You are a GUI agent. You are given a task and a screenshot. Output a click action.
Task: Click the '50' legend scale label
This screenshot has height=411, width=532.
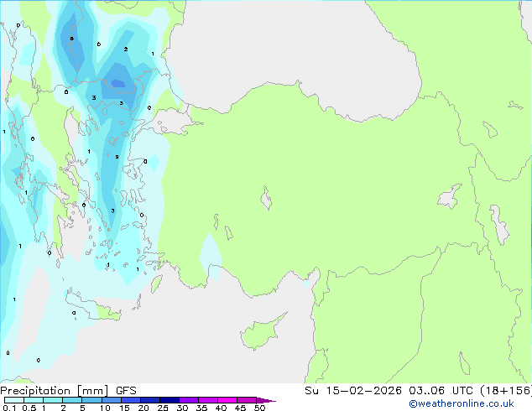tap(259, 408)
